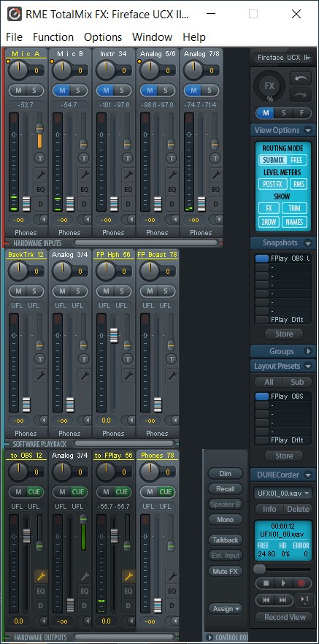319x644 pixels.
Task: Open the Window menu
Action: coord(153,37)
